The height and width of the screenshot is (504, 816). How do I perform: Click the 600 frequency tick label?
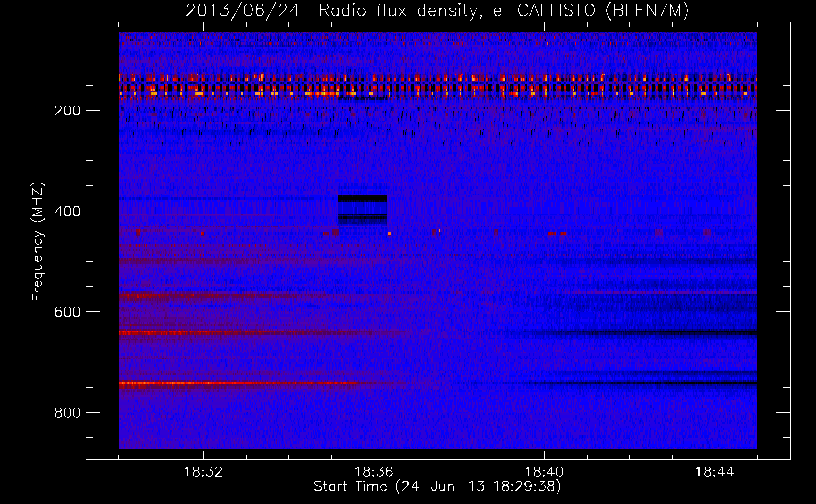(68, 312)
